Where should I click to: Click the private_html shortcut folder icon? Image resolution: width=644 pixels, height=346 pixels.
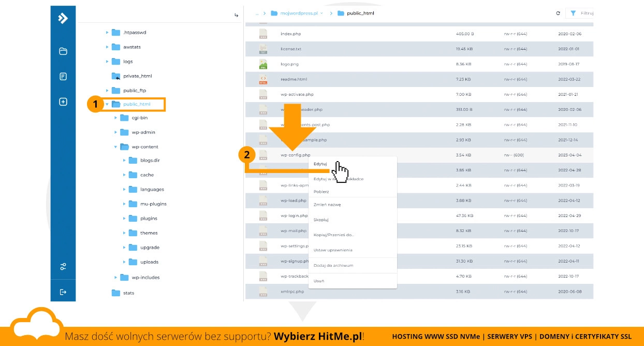116,76
